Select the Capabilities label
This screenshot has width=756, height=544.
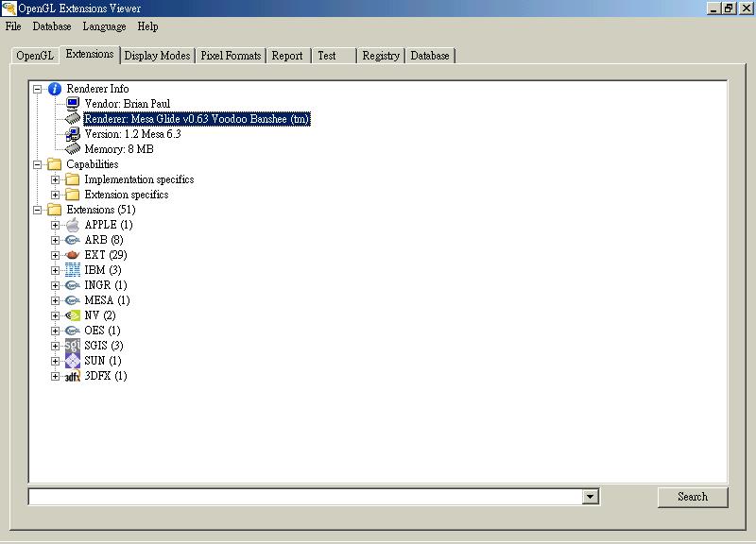[x=92, y=164]
